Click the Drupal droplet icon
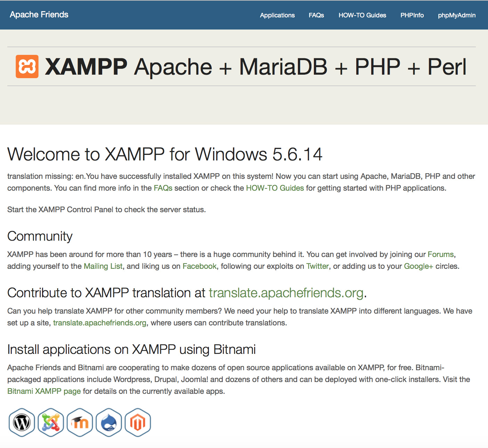Screen dimensions: 488x448 coord(108,422)
